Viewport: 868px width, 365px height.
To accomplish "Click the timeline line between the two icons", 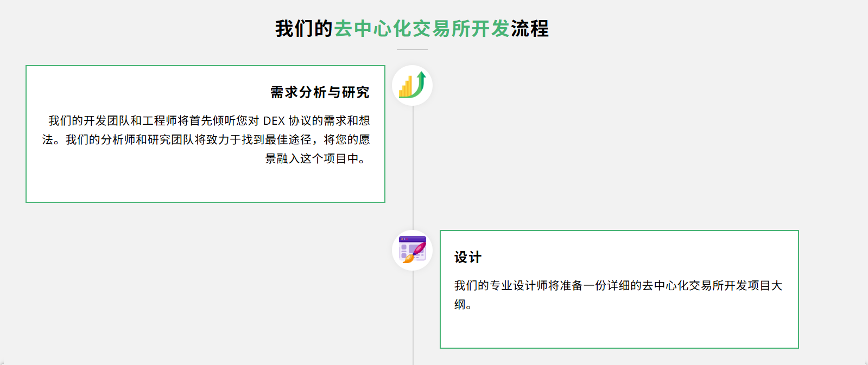I will click(x=413, y=168).
